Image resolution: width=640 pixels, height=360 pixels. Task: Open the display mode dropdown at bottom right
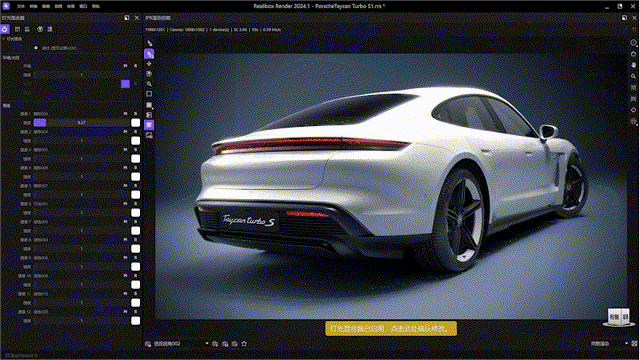coord(609,344)
